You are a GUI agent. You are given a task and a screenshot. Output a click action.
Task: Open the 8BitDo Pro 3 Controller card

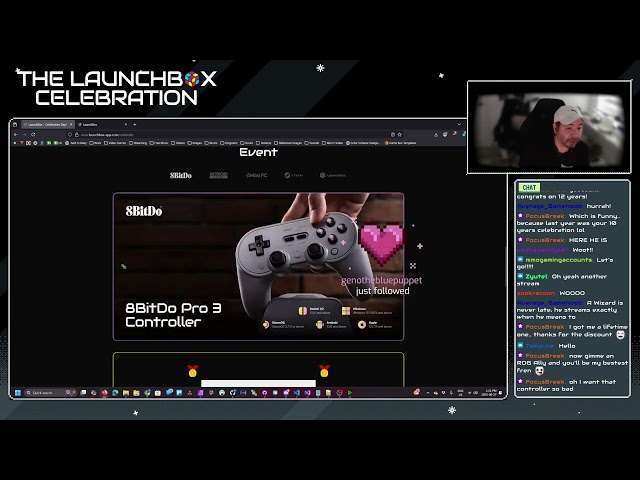(x=258, y=267)
